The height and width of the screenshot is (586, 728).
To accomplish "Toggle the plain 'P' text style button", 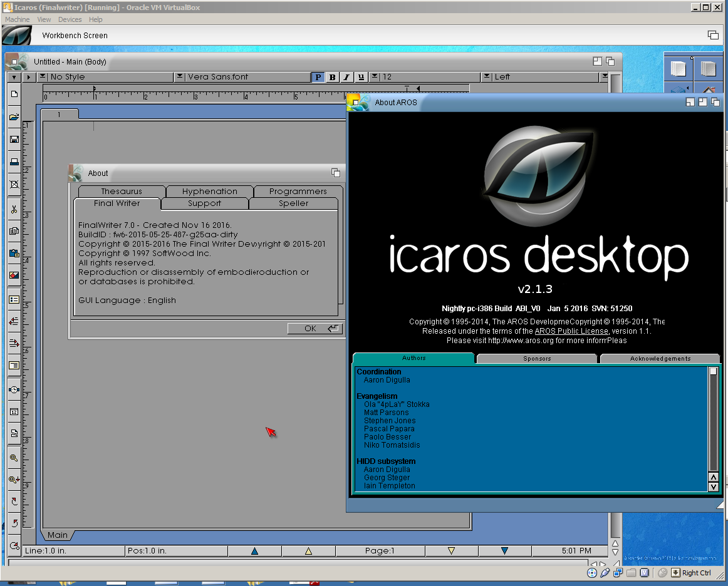I will 318,77.
